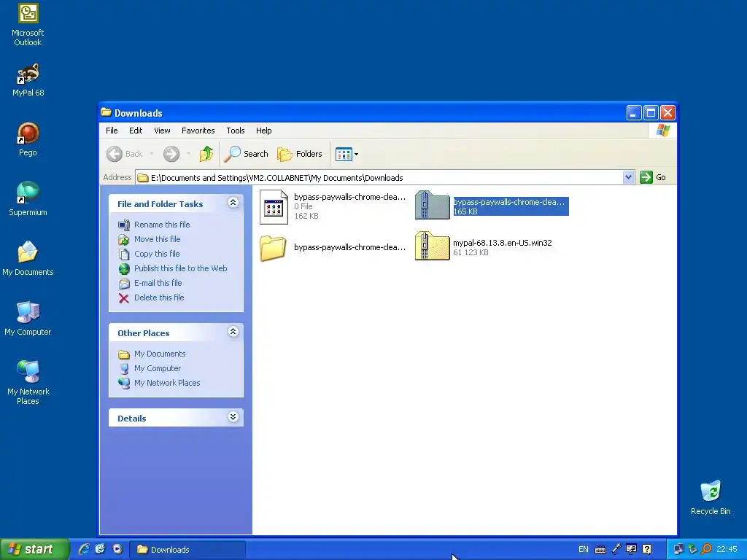Viewport: 747px width, 560px height.
Task: Click Delete this file link
Action: tap(158, 297)
